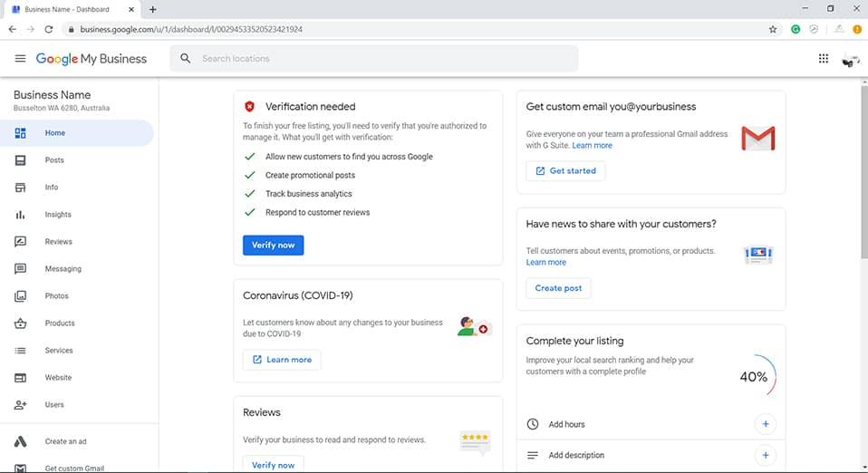
Task: Close the Business Name - Dashboard tab
Action: coord(131,9)
